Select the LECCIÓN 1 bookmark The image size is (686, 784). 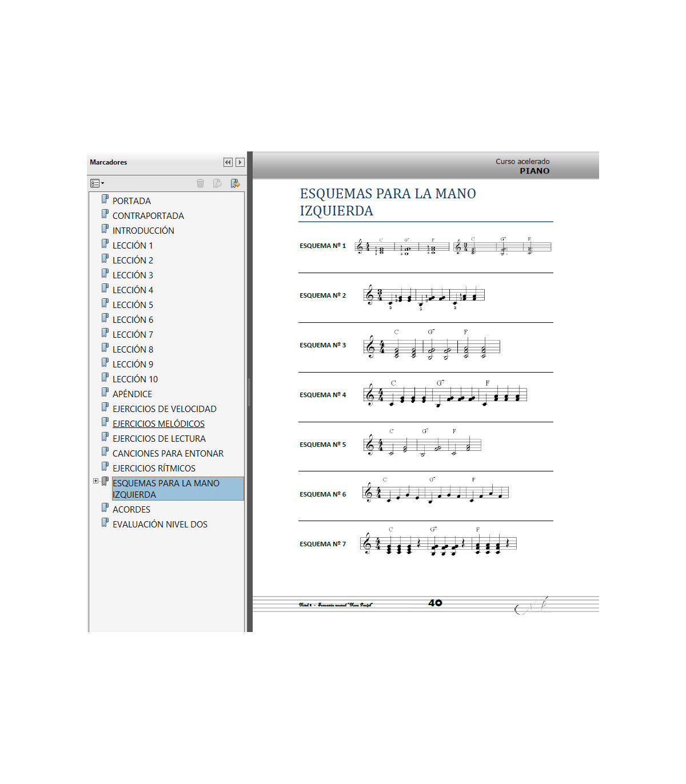[133, 246]
